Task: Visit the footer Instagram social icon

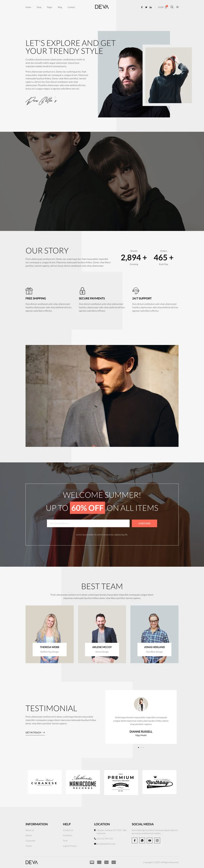Action: pos(157,840)
